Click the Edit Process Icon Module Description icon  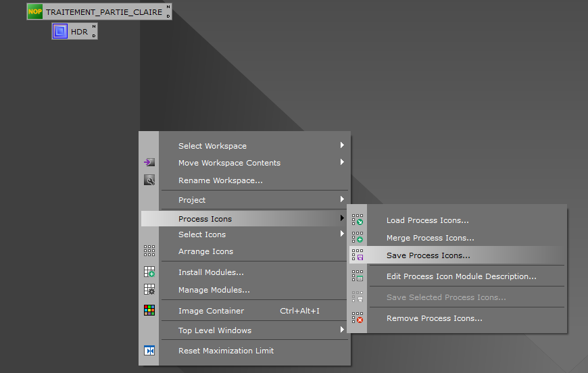tap(358, 276)
